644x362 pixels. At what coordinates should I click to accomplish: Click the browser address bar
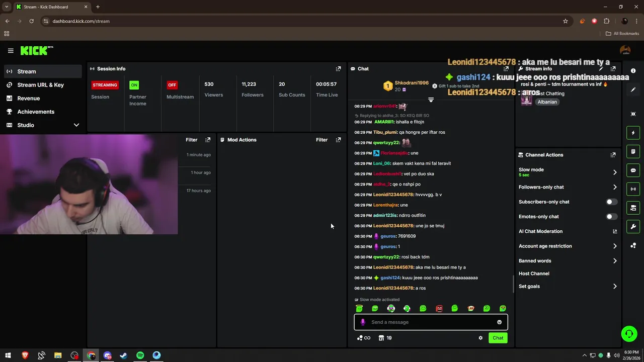click(x=302, y=21)
